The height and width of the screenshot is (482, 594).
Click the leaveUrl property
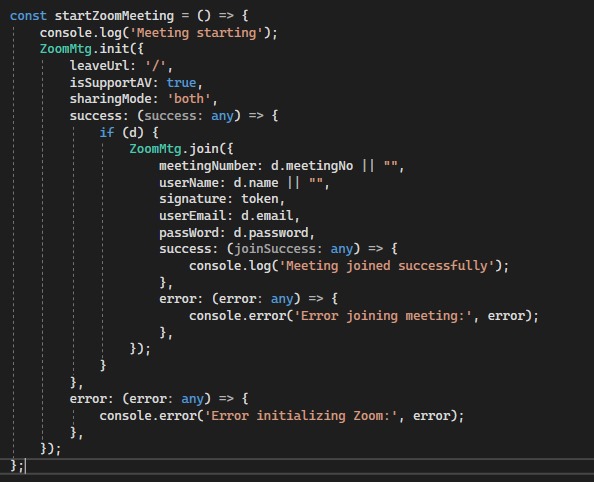click(99, 66)
